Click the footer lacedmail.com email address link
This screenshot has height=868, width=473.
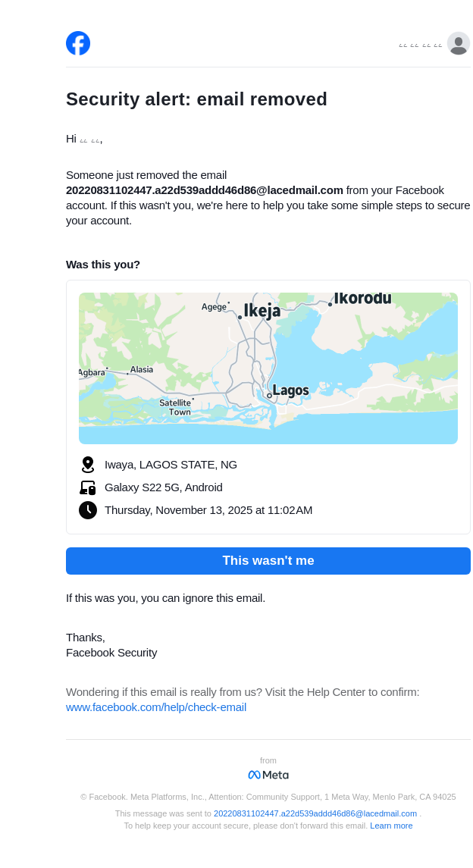(315, 813)
